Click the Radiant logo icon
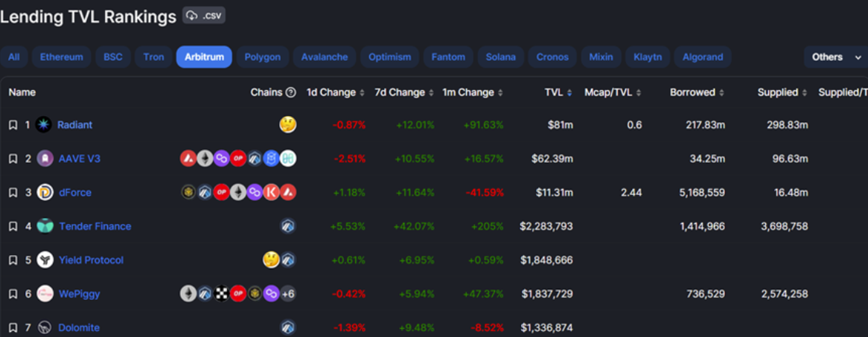 (44, 125)
